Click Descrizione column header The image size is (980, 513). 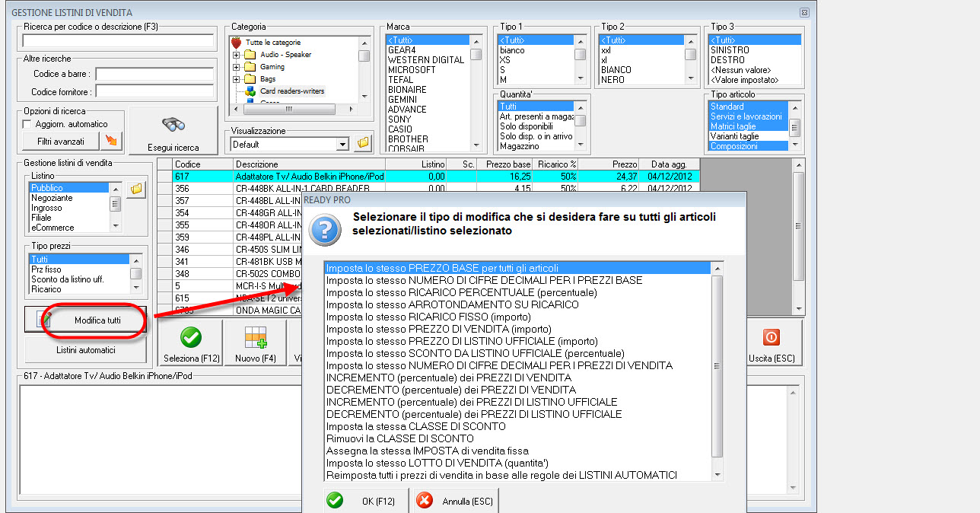(309, 164)
